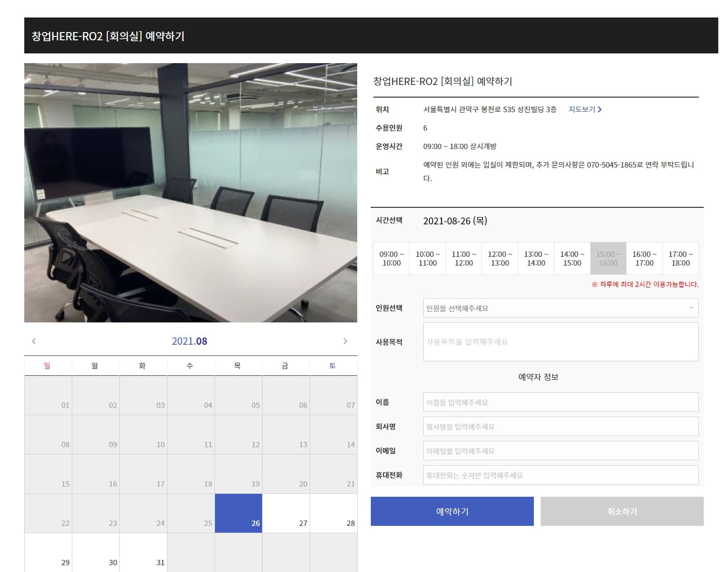The image size is (728, 572).
Task: Focus the 이메일 input field
Action: point(561,451)
